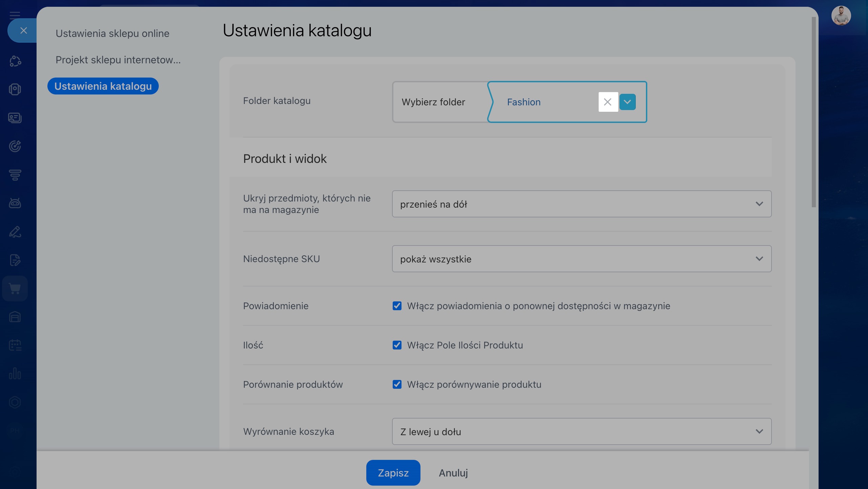Close the settings panel with X
Screen dimensions: 868x489
coord(23,30)
